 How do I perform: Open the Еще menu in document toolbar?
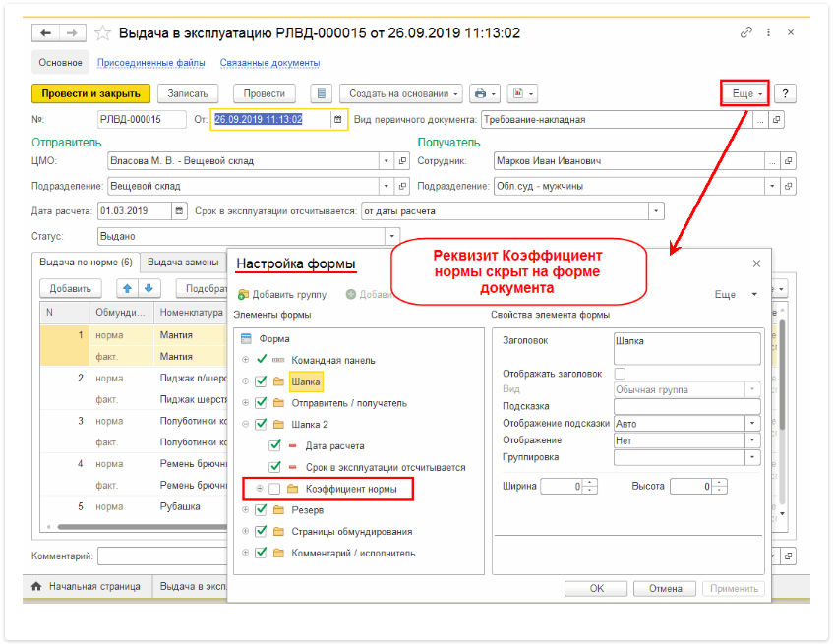(744, 93)
